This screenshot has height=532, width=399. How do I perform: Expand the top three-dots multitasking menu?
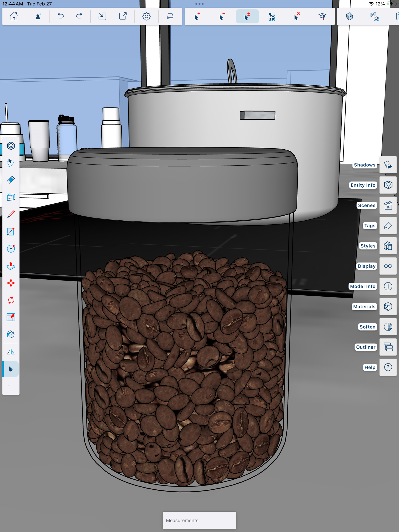[199, 4]
